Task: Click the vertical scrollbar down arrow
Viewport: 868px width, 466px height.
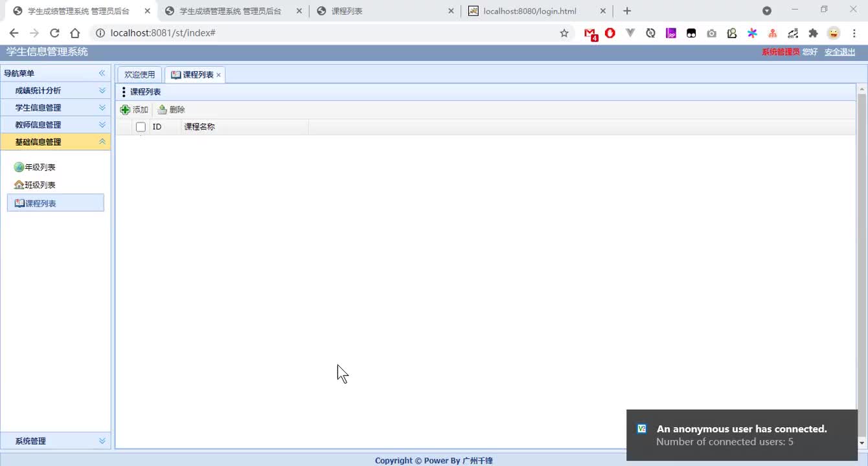Action: point(862,443)
